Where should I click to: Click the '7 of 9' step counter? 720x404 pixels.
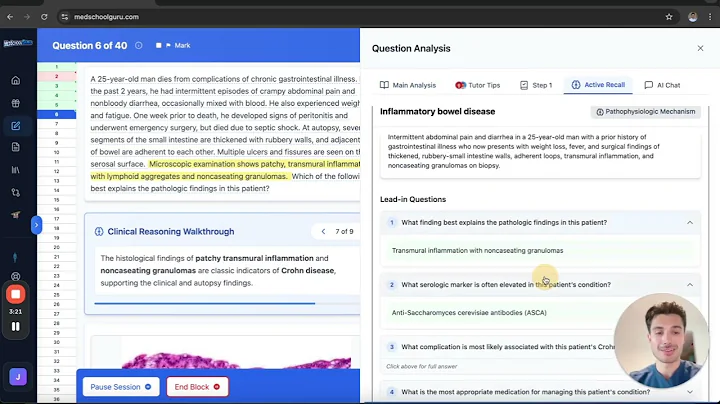click(x=344, y=231)
